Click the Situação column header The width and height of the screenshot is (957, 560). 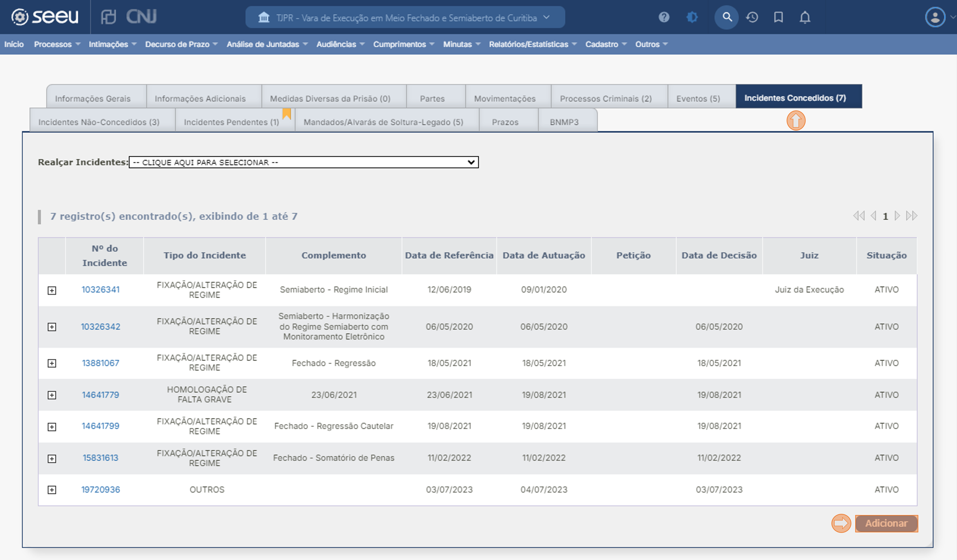886,255
